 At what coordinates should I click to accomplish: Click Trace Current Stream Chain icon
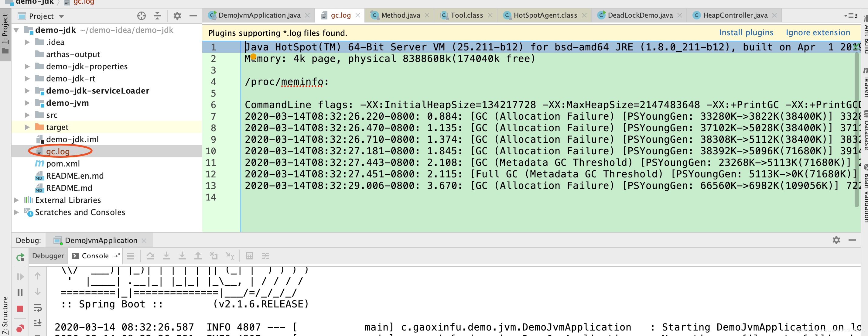[x=265, y=256]
